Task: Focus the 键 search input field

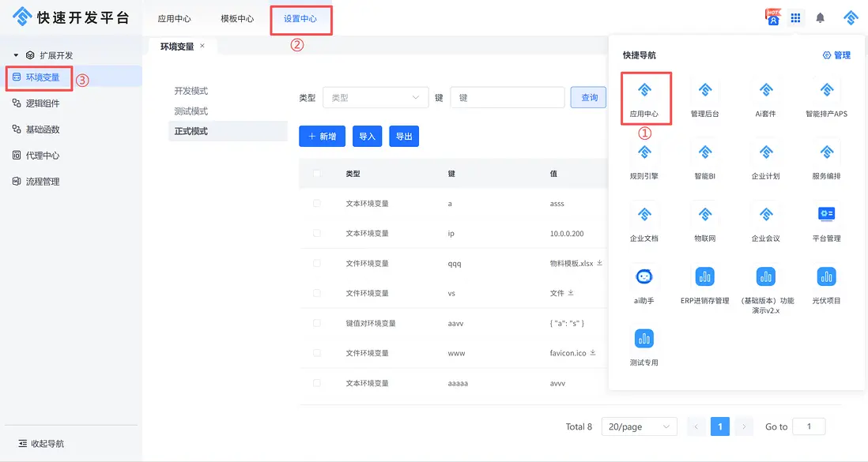Action: coord(508,97)
